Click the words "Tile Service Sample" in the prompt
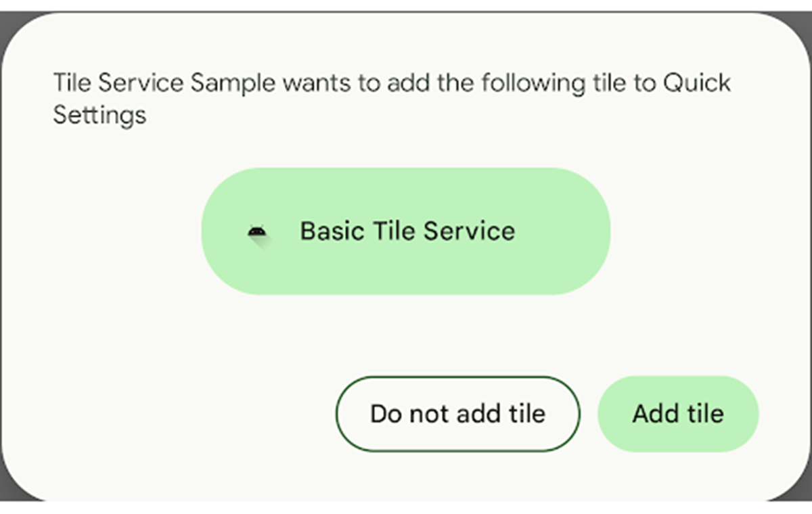Image resolution: width=812 pixels, height=514 pixels. (164, 84)
